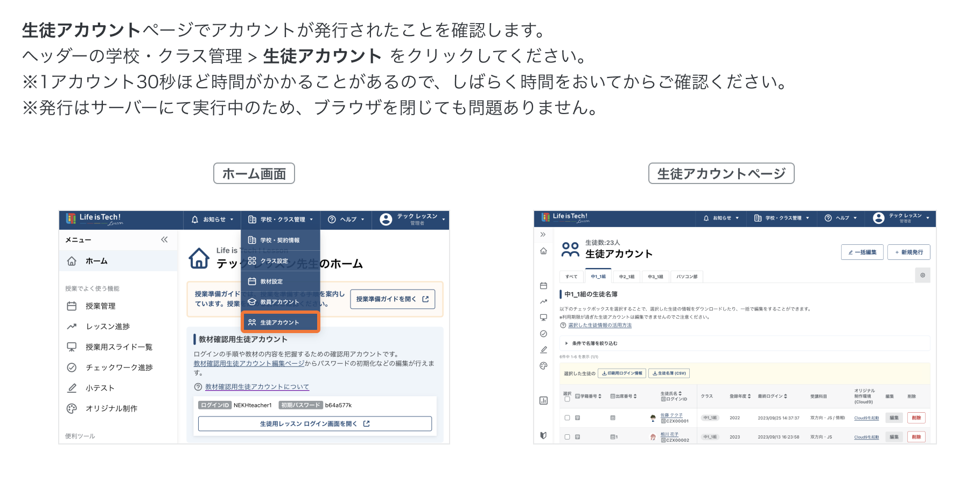Click the question mark icon beside 教材確認用生徒アカウントについて
Screen dimensions: 980x480
(198, 387)
